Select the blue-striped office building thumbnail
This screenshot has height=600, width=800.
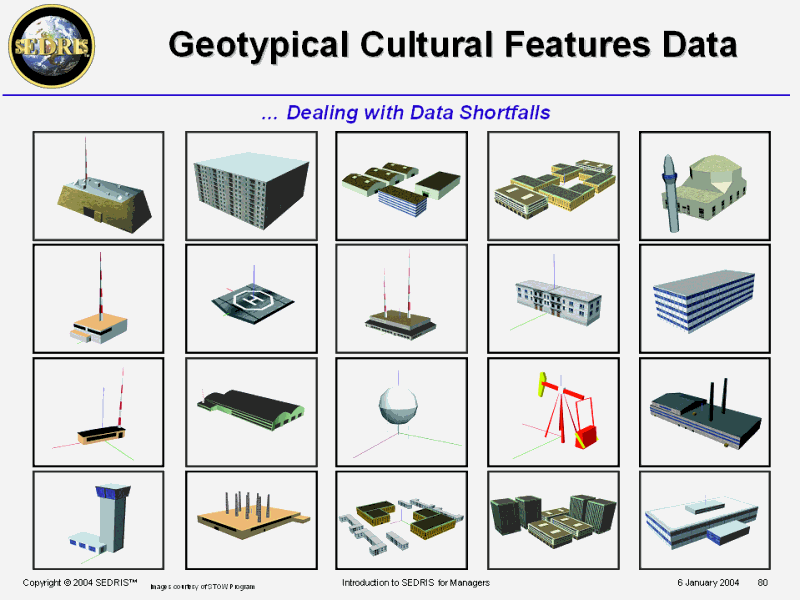coord(706,298)
